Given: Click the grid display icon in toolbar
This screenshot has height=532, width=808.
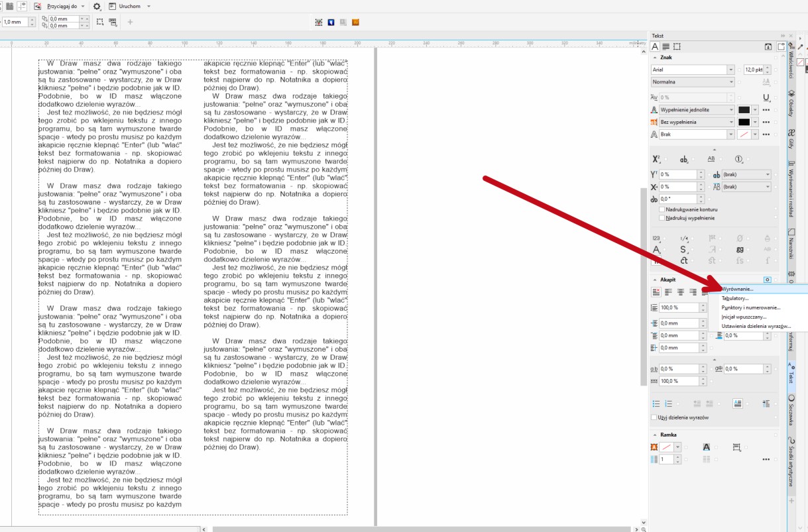Looking at the screenshot, I should (10, 6).
